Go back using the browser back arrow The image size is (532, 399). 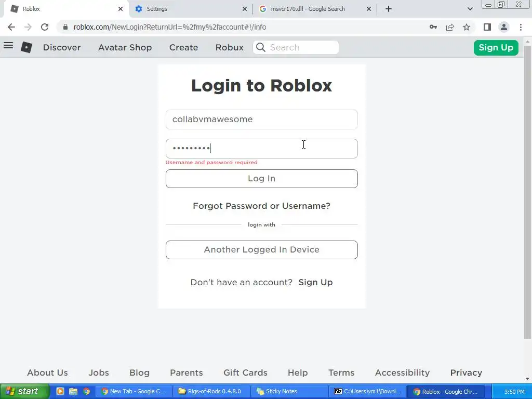[11, 27]
